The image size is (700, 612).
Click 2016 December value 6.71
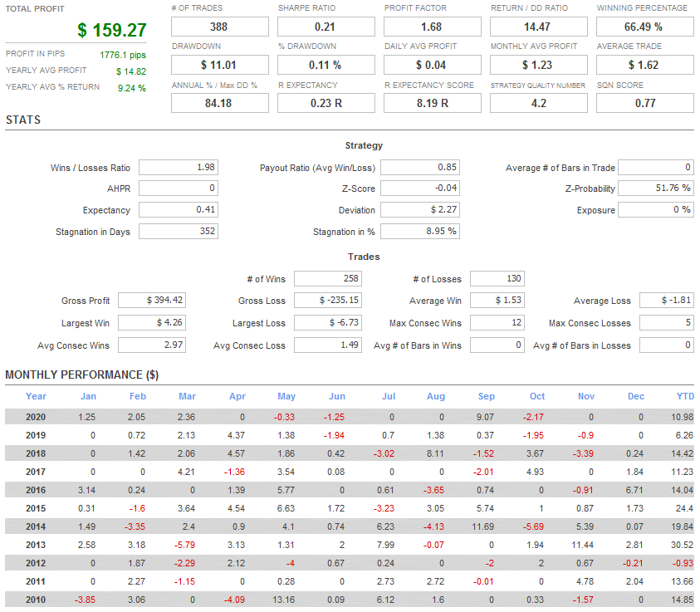click(x=634, y=490)
